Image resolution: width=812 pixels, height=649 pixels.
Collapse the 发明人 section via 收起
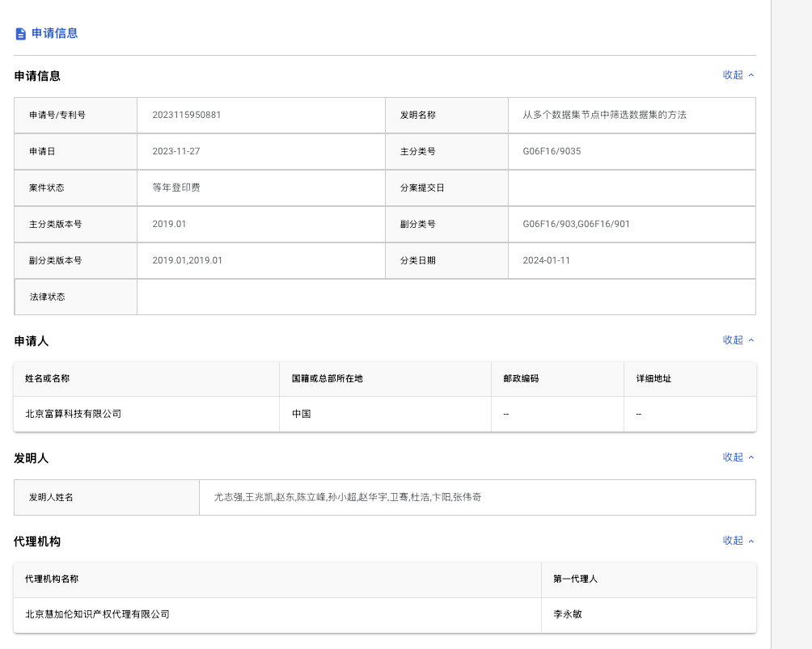coord(738,457)
